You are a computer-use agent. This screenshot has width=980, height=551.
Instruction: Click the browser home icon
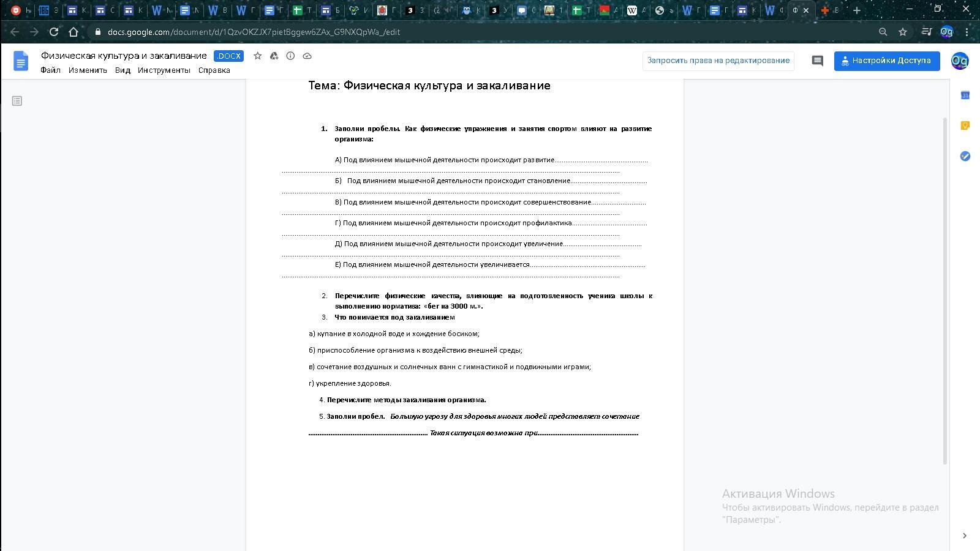[73, 32]
